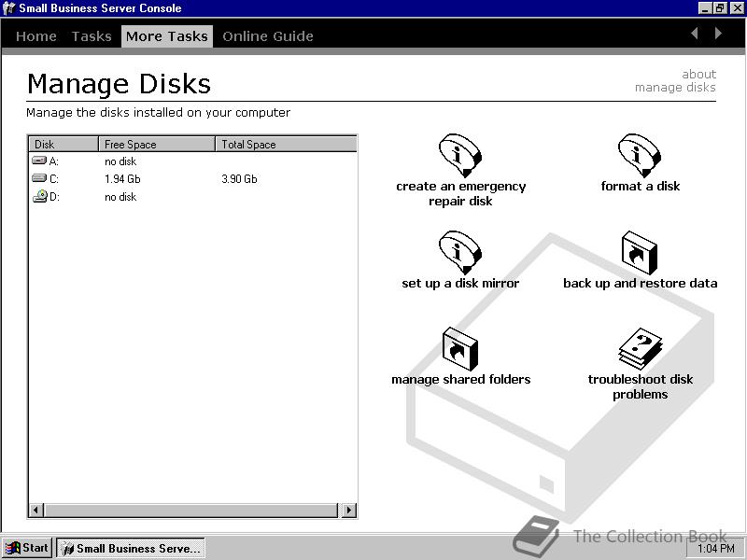
Task: Switch to the Home tab
Action: [x=36, y=36]
